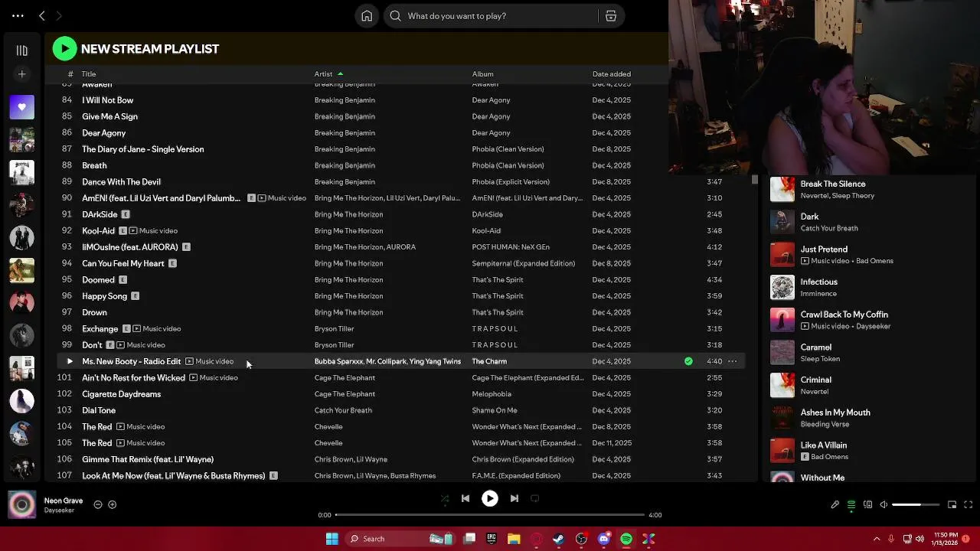Open Discord from the taskbar
The height and width of the screenshot is (551, 980).
(604, 539)
